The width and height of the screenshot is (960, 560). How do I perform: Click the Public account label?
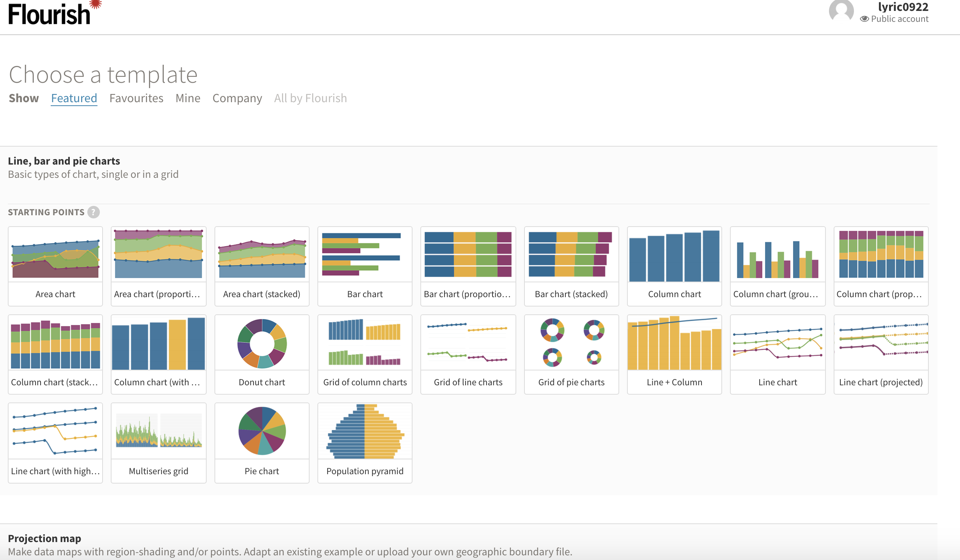[900, 19]
